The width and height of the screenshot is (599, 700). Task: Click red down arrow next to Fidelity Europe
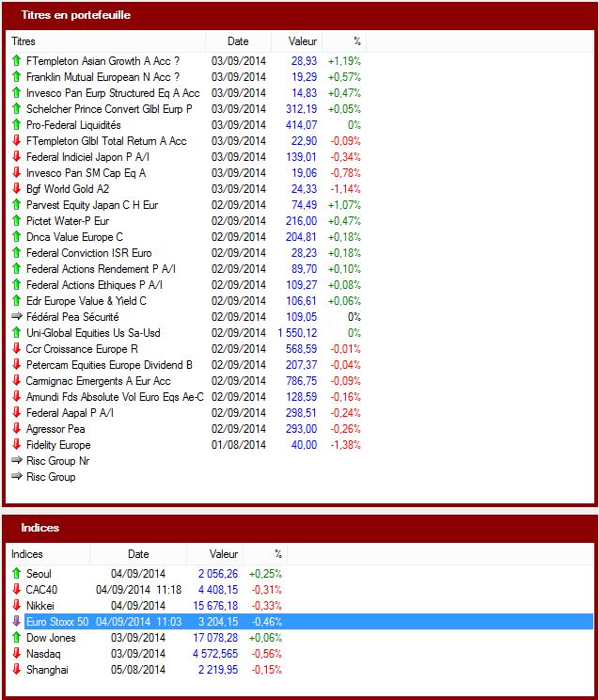click(16, 445)
